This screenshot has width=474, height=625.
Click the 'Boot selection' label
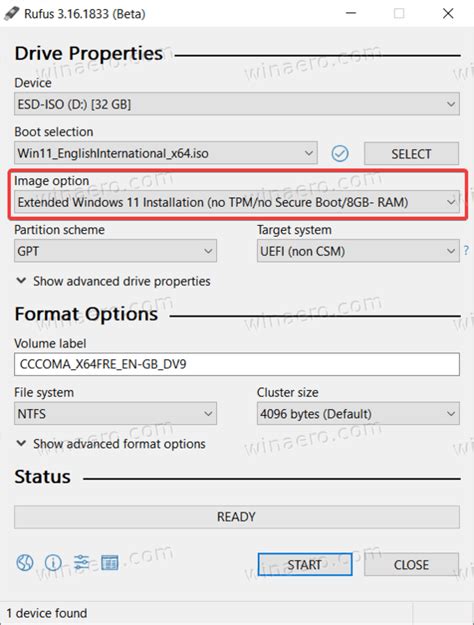point(54,132)
